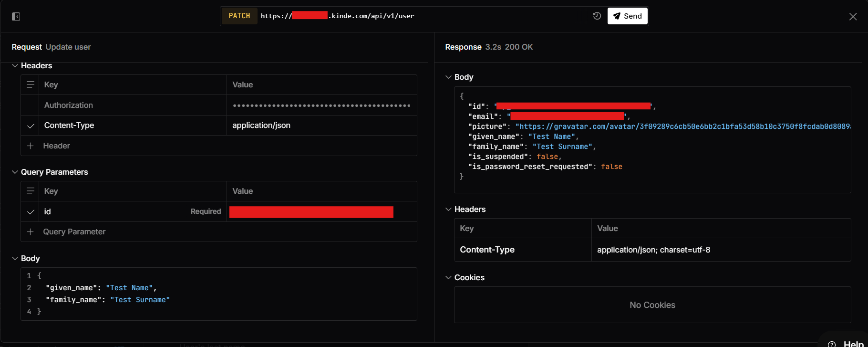This screenshot has height=347, width=868.
Task: Click the Send button
Action: [x=628, y=16]
